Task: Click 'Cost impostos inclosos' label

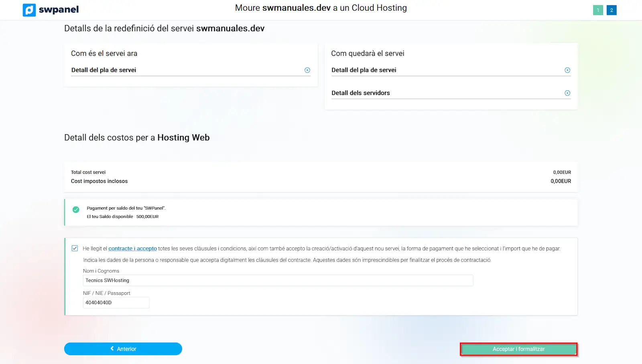Action: point(99,181)
